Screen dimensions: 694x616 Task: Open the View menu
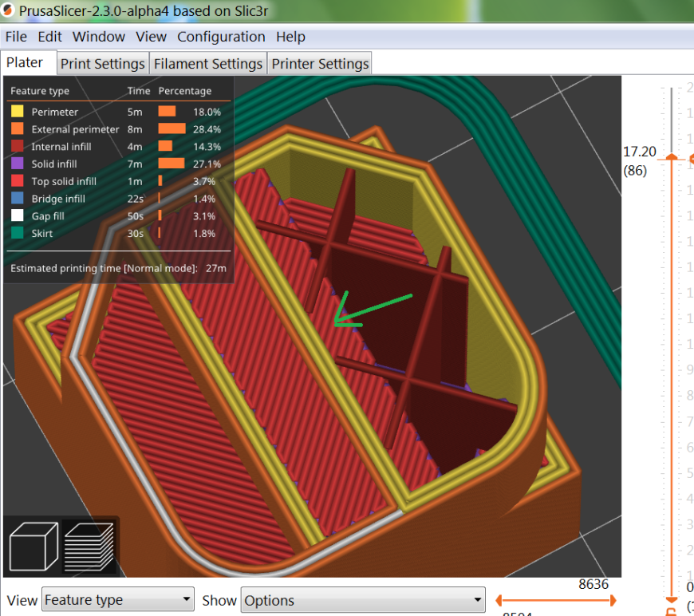click(x=151, y=37)
